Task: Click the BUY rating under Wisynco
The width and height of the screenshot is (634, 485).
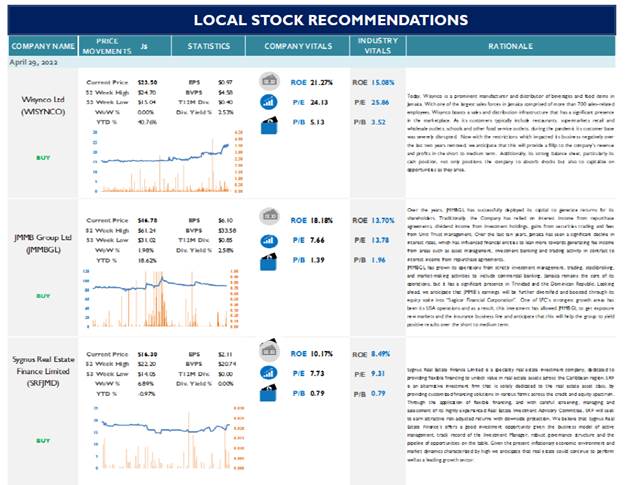Action: 43,158
